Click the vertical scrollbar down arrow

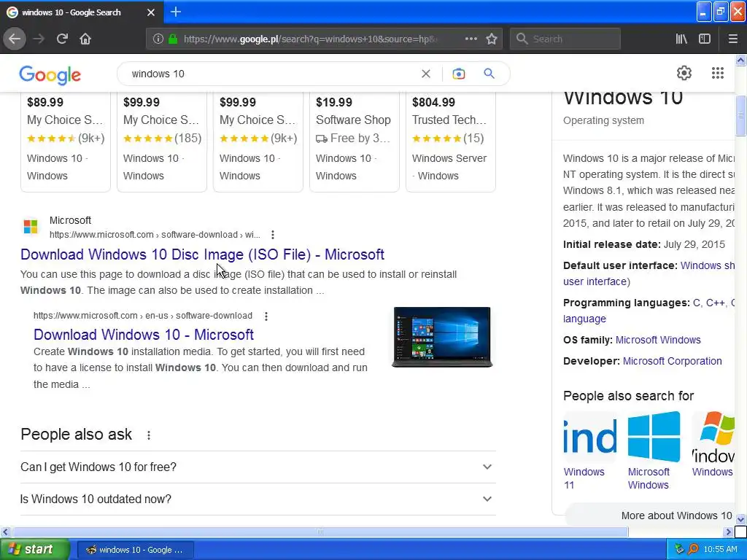[x=741, y=518]
